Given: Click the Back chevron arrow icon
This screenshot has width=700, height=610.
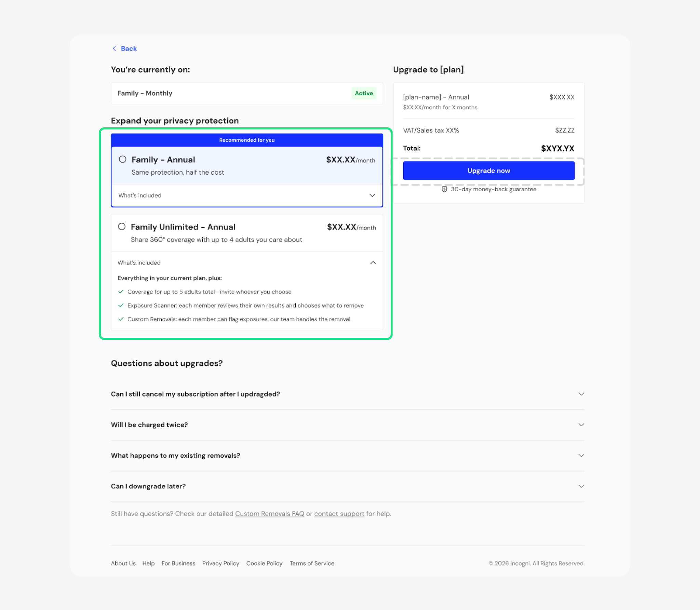Looking at the screenshot, I should coord(115,48).
